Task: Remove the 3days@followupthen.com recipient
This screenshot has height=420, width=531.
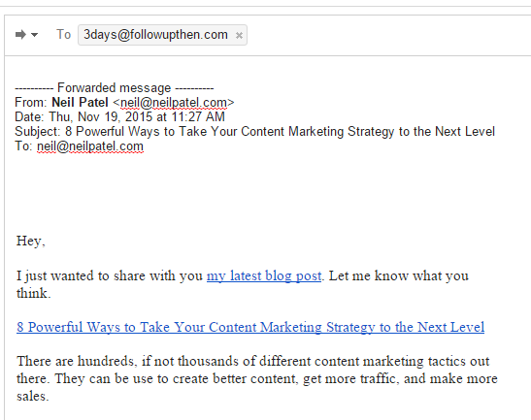Action: [239, 35]
